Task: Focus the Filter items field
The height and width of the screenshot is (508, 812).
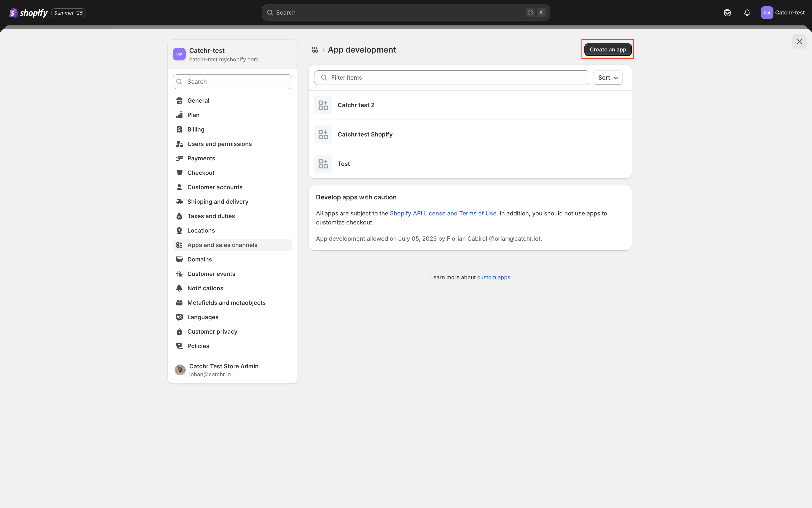Action: tap(451, 78)
